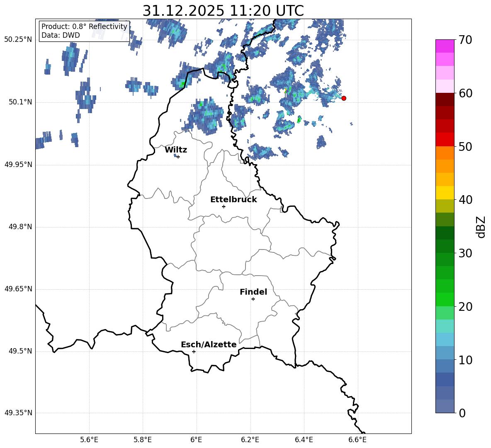Click the 5.8°E longitude label
This screenshot has width=491, height=448.
[143, 440]
